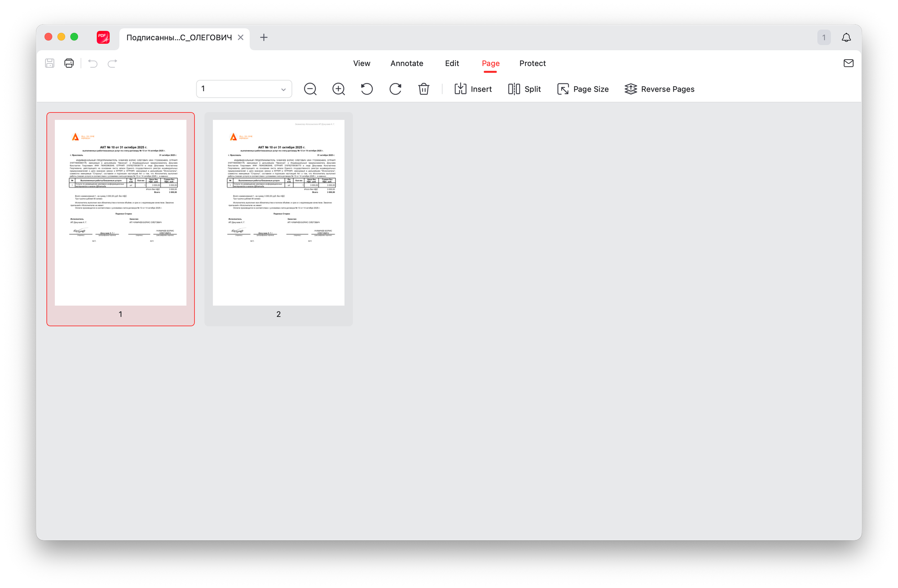Select page 2 thumbnail
The width and height of the screenshot is (898, 588).
click(x=278, y=213)
